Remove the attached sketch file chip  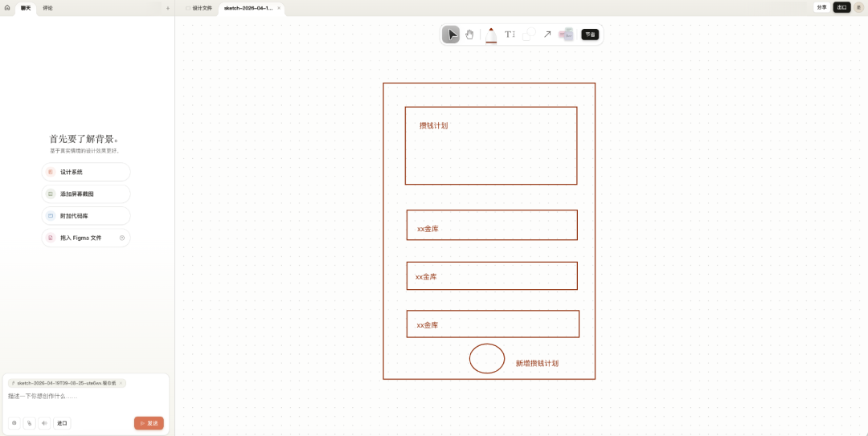tap(121, 383)
